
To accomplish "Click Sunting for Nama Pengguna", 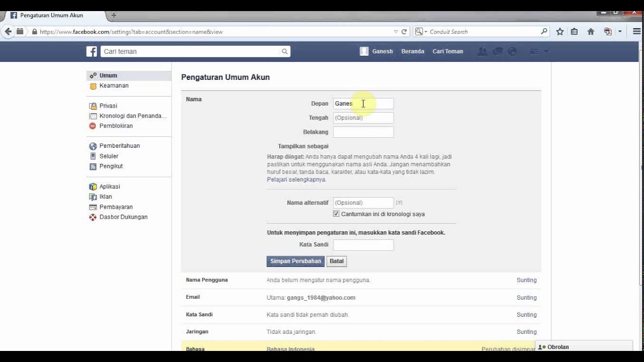I will click(526, 280).
